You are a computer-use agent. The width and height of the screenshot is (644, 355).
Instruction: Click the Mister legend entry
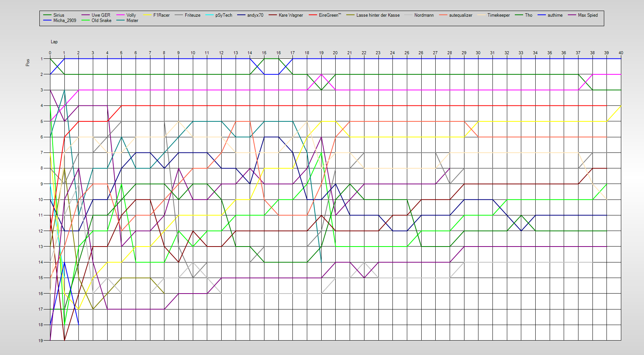(132, 20)
